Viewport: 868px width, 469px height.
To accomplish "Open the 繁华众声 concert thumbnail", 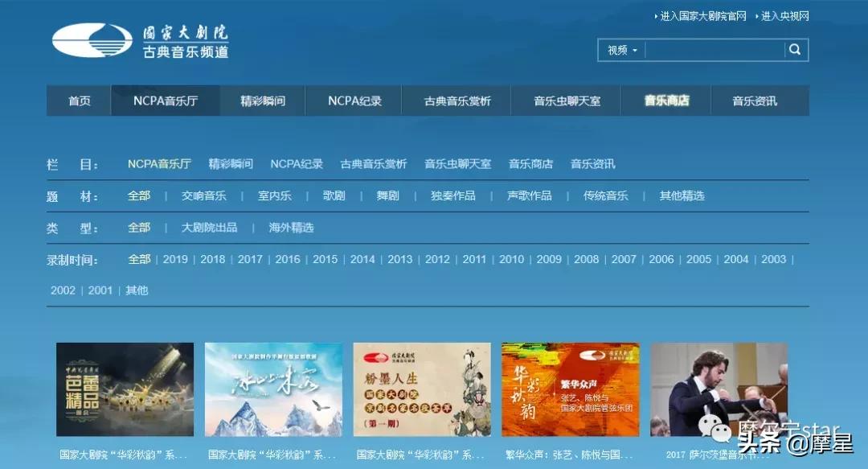I will [x=570, y=389].
